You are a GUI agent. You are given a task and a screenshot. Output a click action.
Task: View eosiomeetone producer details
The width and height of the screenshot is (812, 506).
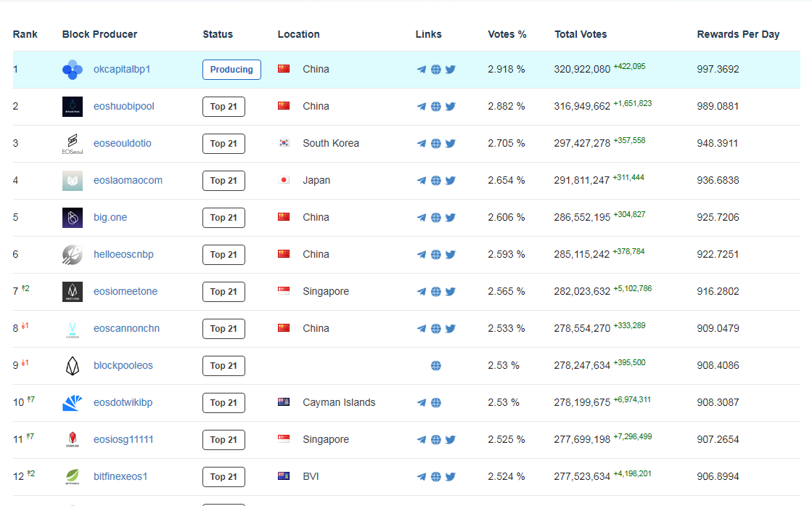pyautogui.click(x=126, y=292)
